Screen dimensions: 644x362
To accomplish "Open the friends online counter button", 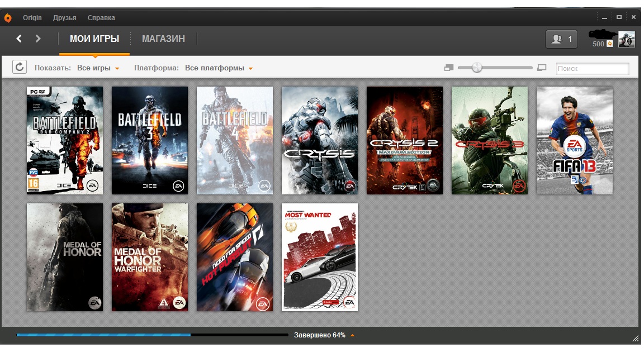I will click(561, 39).
